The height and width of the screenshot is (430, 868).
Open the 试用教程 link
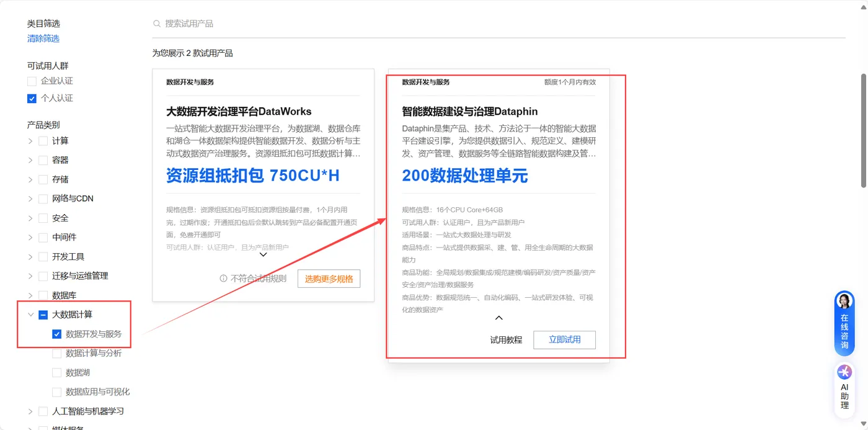click(506, 340)
